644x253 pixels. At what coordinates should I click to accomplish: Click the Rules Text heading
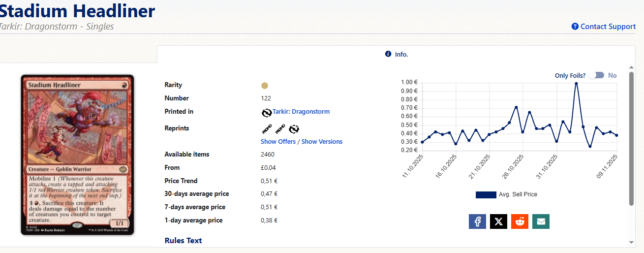point(183,241)
